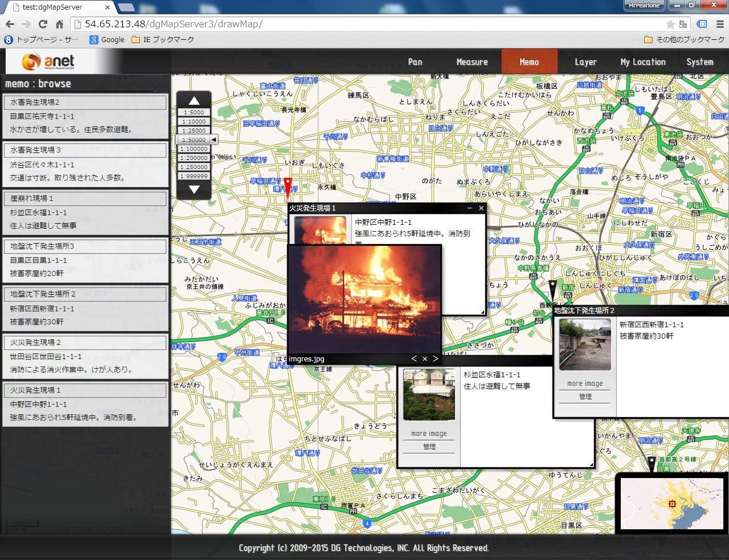Show previous image in imgres.jpg viewer
The height and width of the screenshot is (560, 729).
point(414,359)
